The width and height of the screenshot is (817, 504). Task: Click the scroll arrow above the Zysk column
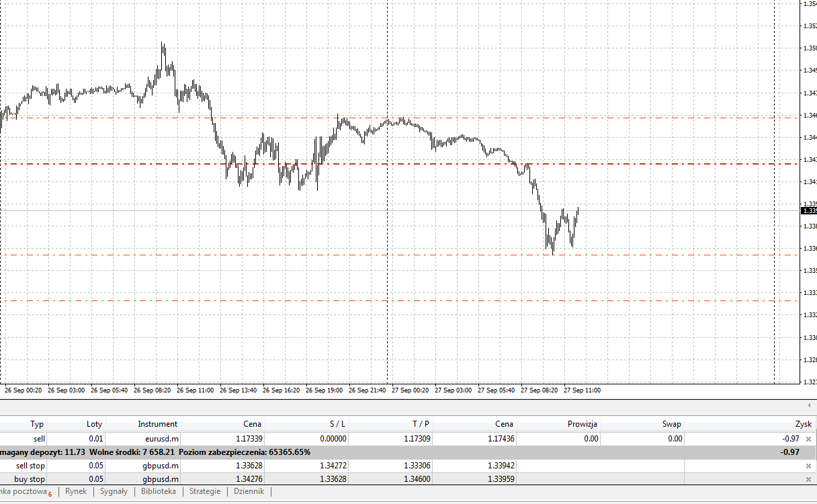809,406
